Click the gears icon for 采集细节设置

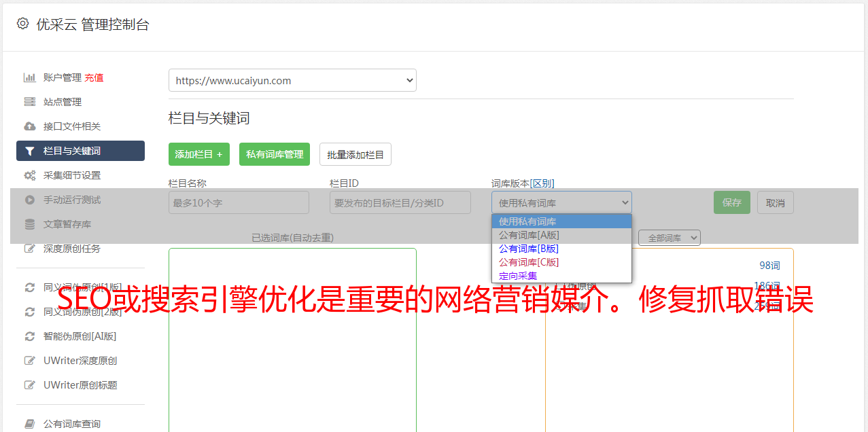tap(30, 175)
